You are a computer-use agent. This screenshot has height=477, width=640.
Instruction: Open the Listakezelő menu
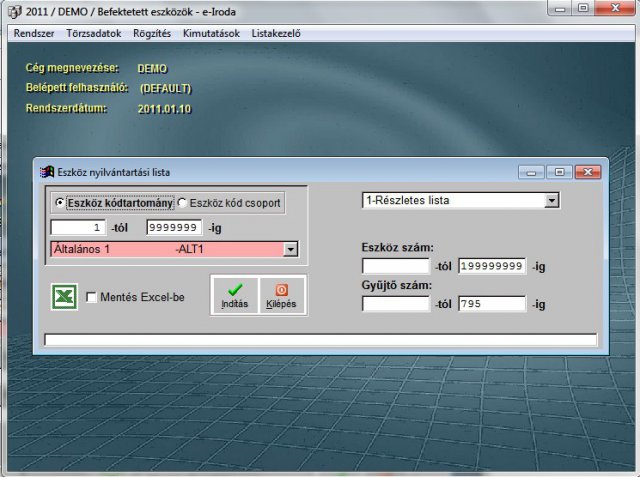[276, 33]
